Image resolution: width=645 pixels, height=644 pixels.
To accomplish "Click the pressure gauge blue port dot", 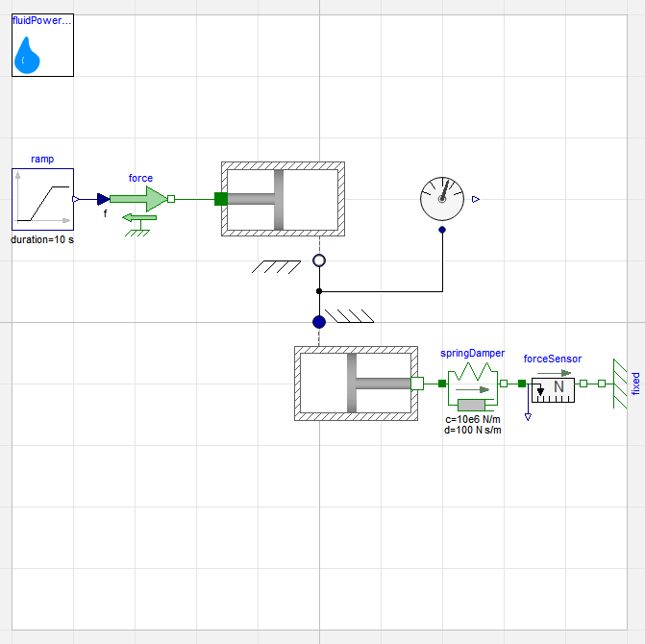I will pyautogui.click(x=442, y=230).
